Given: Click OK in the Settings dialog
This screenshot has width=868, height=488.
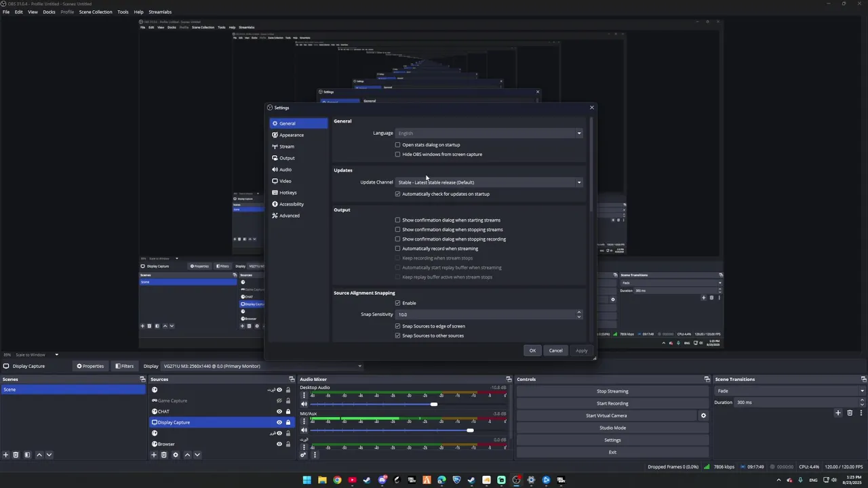Looking at the screenshot, I should click(532, 350).
